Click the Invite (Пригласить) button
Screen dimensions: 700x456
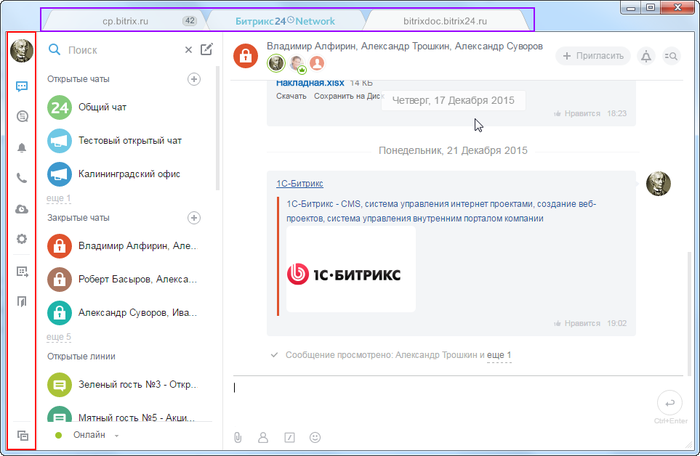click(x=593, y=56)
